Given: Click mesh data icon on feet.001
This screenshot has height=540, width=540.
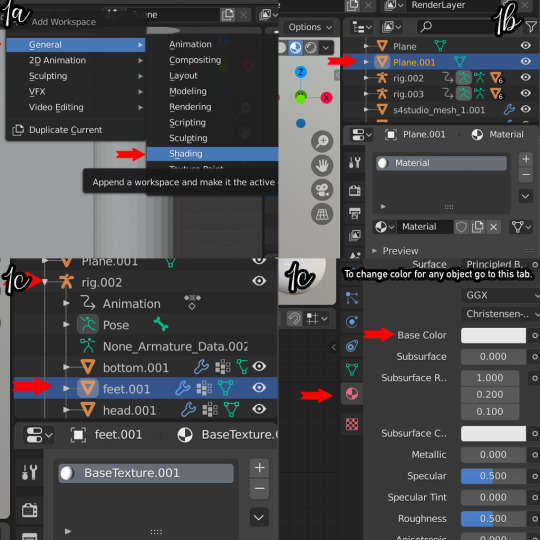Looking at the screenshot, I should tap(226, 388).
